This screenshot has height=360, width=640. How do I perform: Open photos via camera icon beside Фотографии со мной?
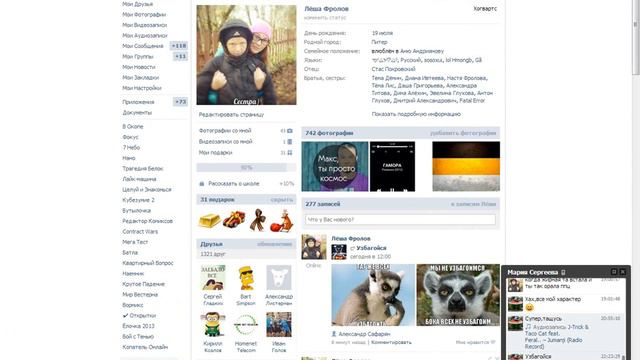290,131
